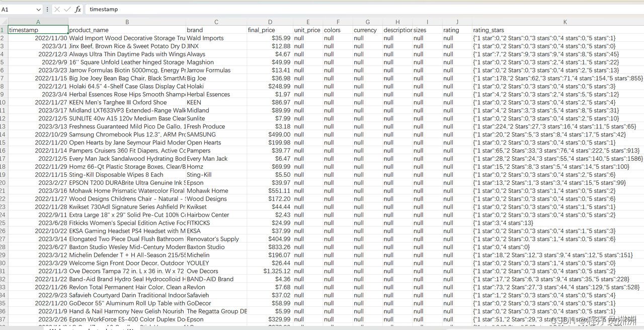Click the date cell 2023/2/26
This screenshot has height=330, width=644.
[38, 319]
